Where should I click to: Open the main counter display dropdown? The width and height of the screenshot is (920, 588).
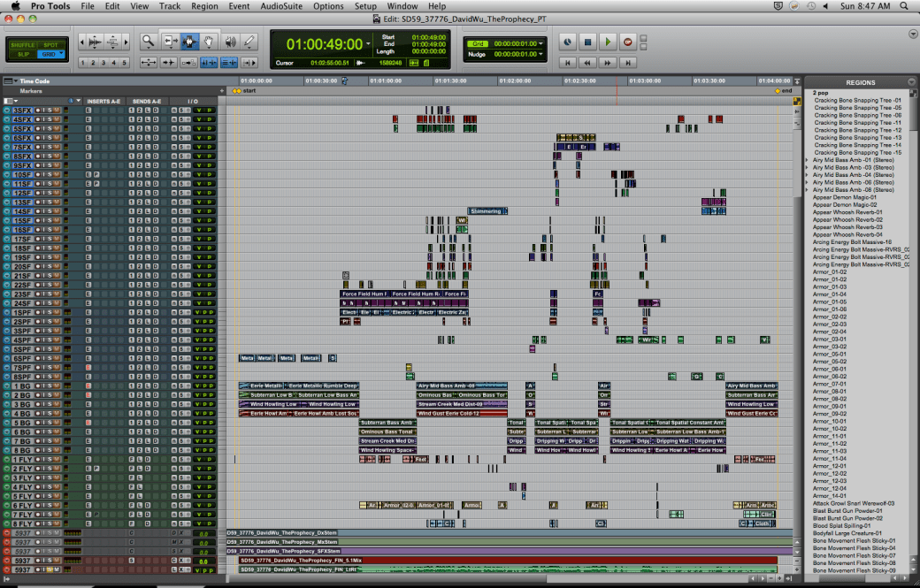[x=368, y=43]
